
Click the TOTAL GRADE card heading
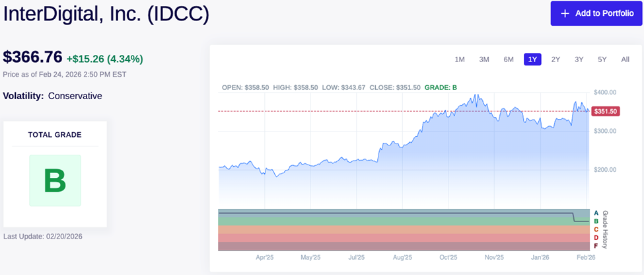tap(55, 135)
